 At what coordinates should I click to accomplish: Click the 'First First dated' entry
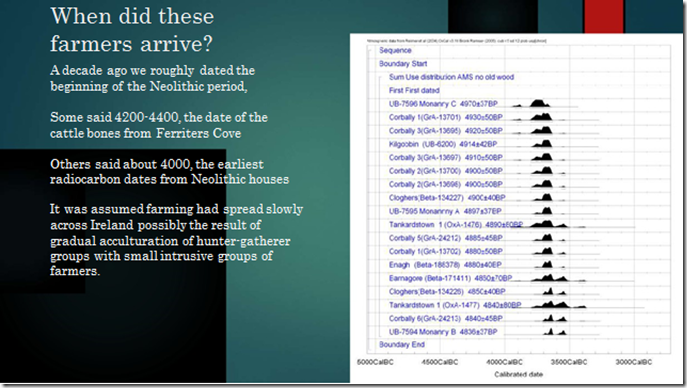pos(414,91)
